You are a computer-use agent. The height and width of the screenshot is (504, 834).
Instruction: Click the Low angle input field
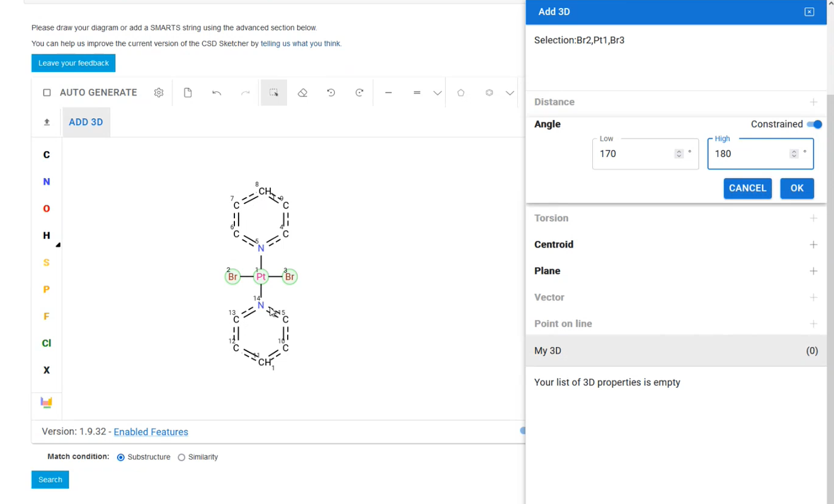pyautogui.click(x=635, y=154)
